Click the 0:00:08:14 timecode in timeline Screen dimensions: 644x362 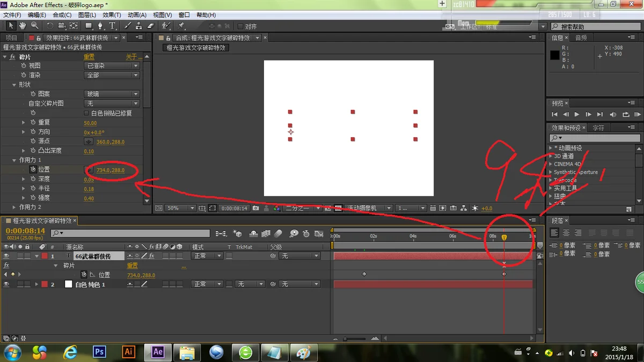25,231
